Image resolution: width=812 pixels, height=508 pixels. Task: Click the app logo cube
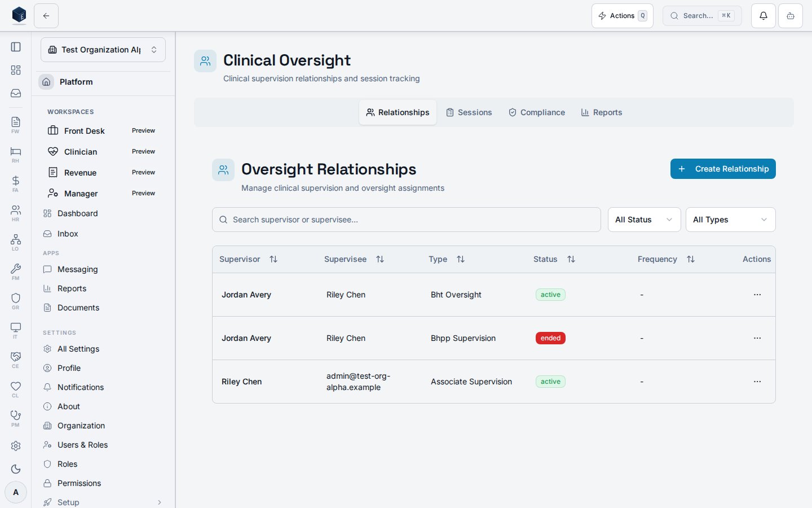(x=19, y=15)
